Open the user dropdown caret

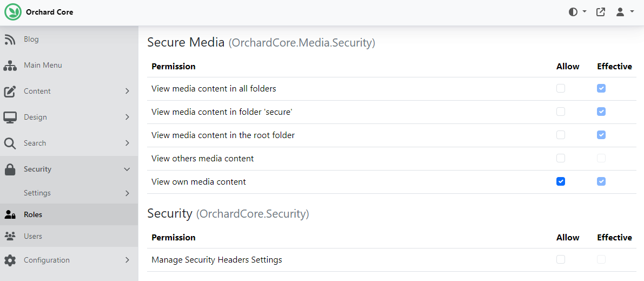click(632, 12)
